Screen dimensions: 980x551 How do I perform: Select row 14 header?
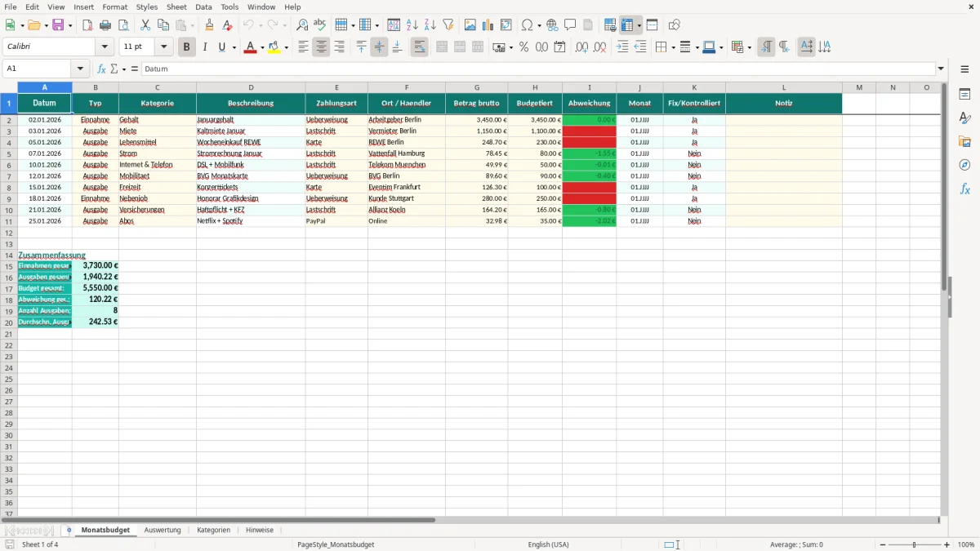9,256
